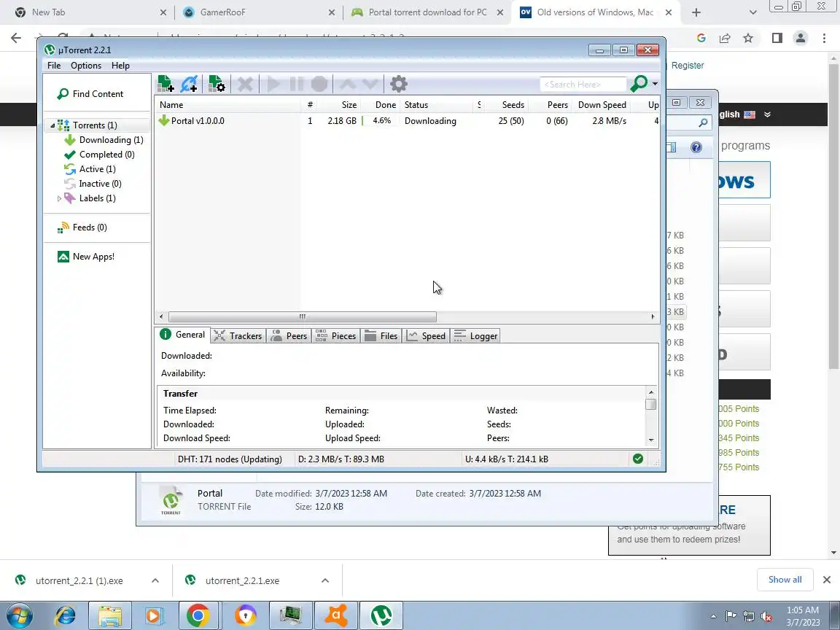Screen dimensions: 840x630
Task: Open a new Chrome tab with plus button
Action: click(x=696, y=12)
